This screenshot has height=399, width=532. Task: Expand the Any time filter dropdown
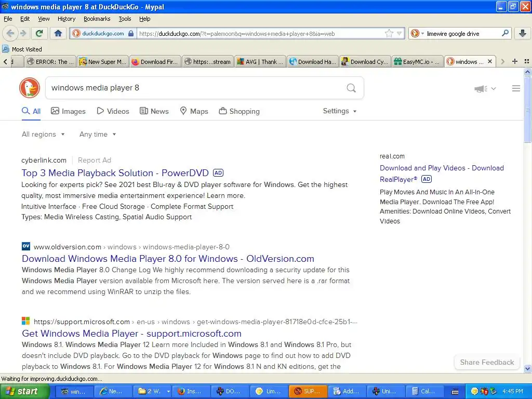98,135
